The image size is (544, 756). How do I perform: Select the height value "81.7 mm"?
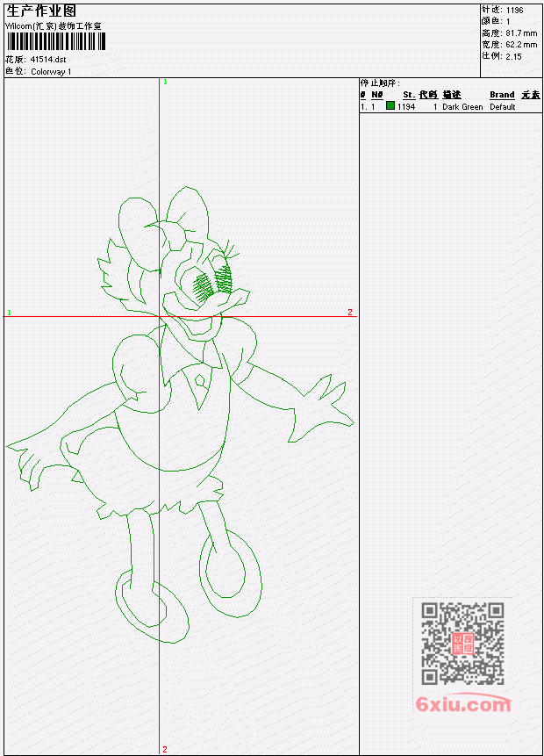coord(521,32)
